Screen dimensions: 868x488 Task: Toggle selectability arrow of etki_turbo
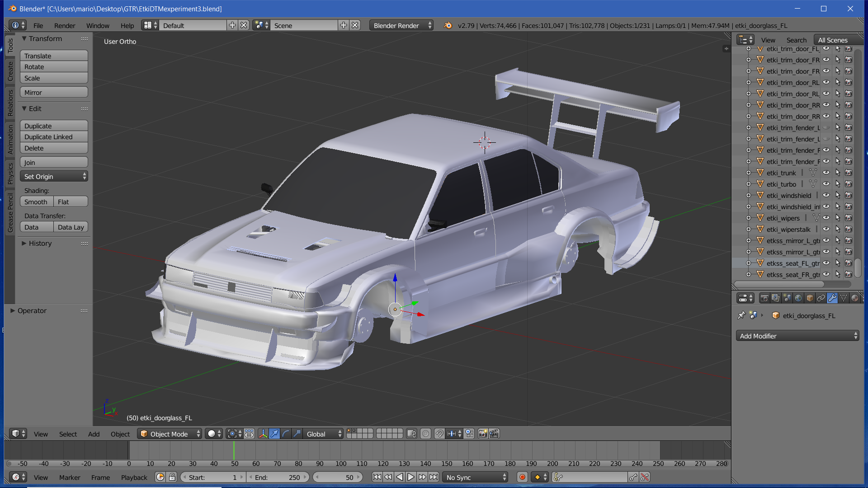[x=838, y=184]
